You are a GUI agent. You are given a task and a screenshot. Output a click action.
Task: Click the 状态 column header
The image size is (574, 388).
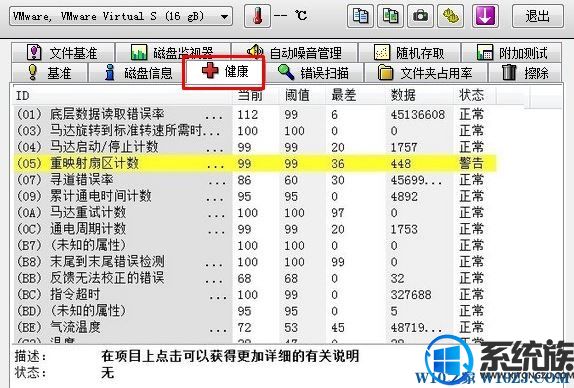[x=475, y=96]
